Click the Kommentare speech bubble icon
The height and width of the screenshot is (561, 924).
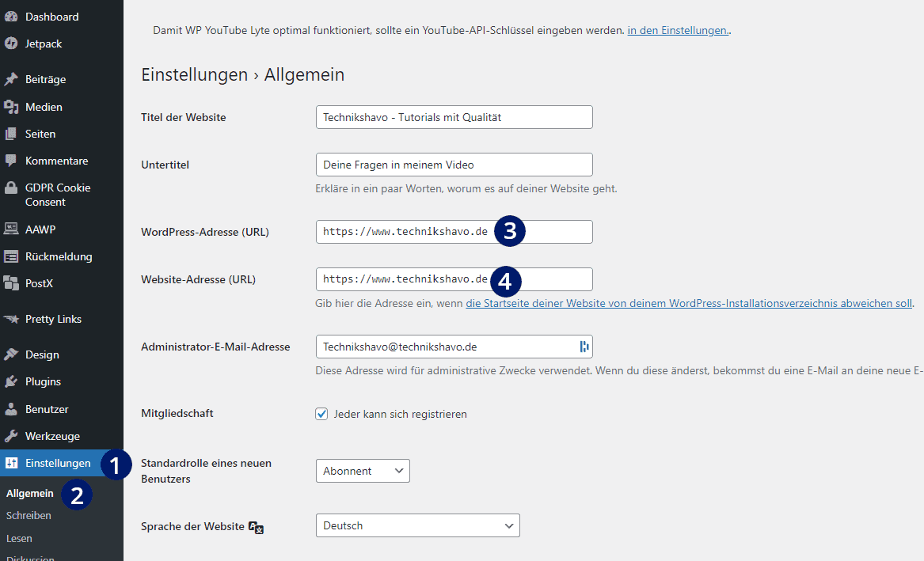(11, 161)
